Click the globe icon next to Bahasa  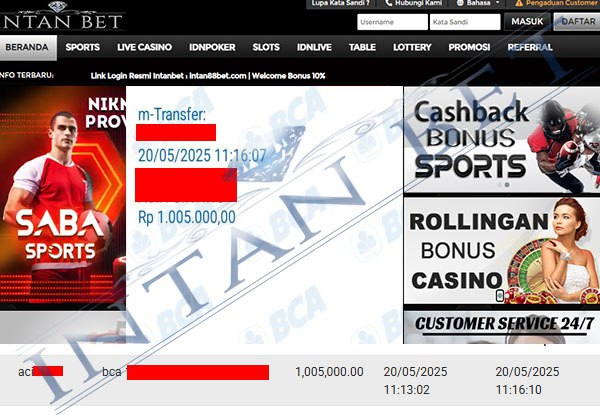pos(460,3)
